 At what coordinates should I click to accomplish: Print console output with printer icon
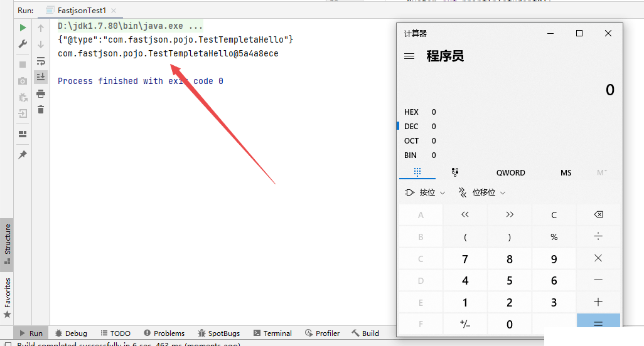(x=41, y=94)
